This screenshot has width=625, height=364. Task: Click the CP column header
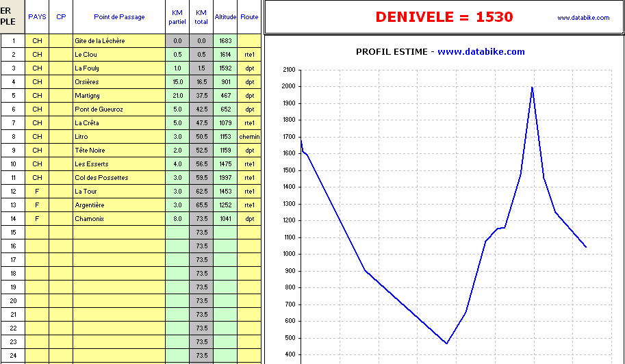tap(61, 17)
